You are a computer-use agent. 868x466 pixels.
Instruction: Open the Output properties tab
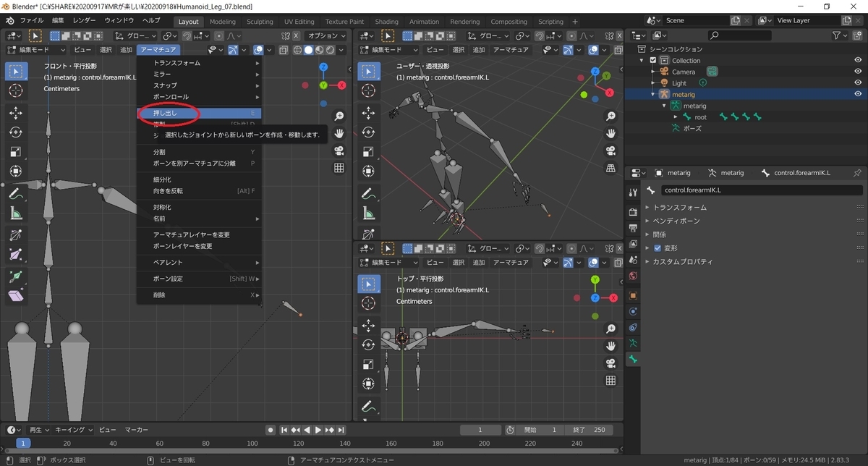633,228
